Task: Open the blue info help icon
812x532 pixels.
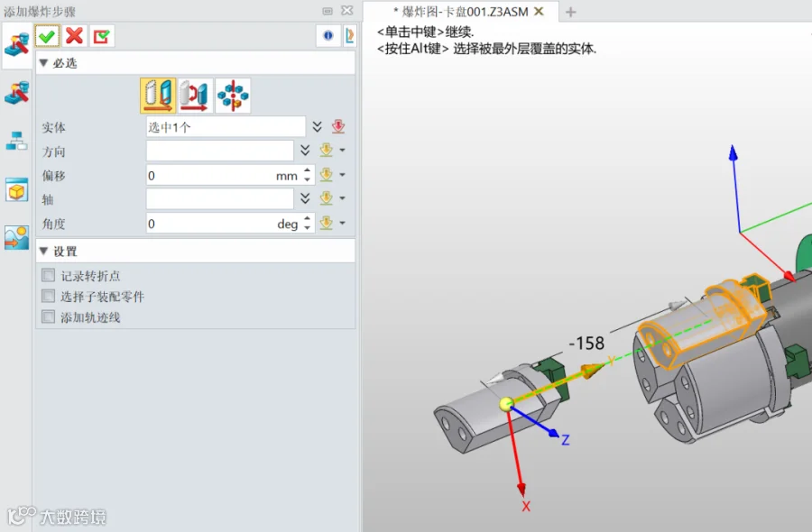Action: point(328,35)
